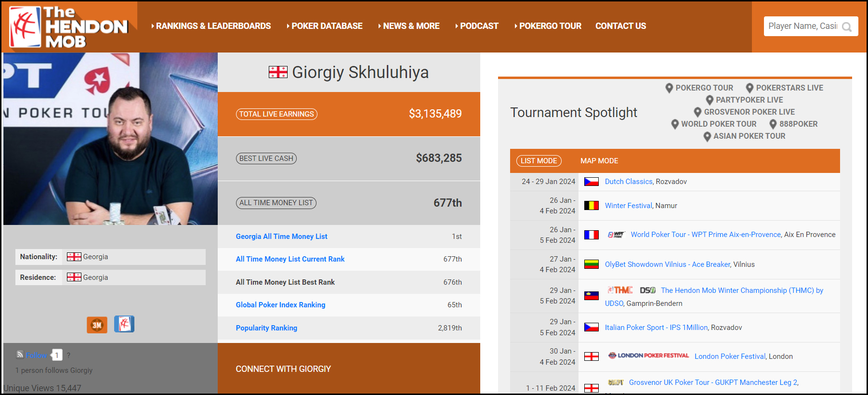Screen dimensions: 868x395
Task: Expand the Poker Database menu
Action: pyautogui.click(x=325, y=26)
